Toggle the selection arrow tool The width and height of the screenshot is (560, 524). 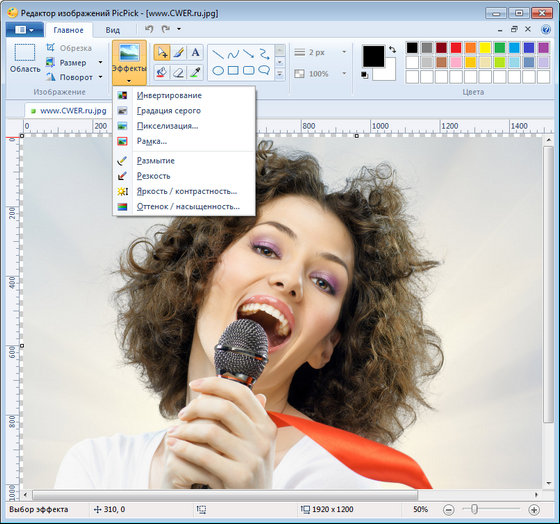point(161,53)
